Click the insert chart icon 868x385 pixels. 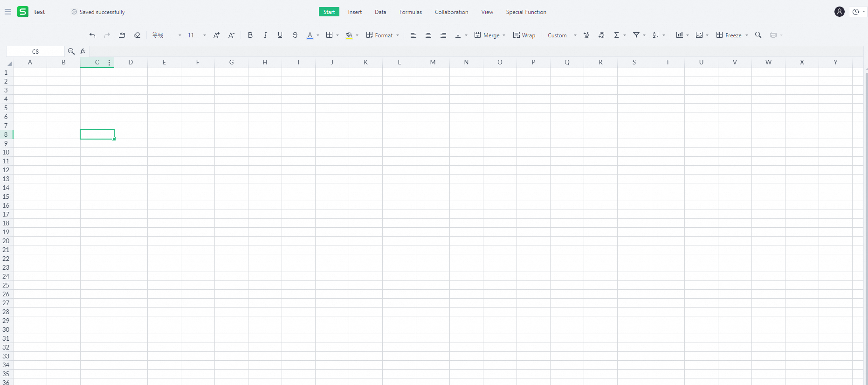click(x=680, y=35)
